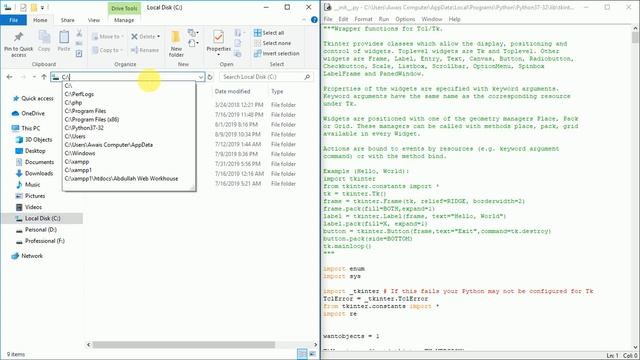Switch to the Home ribbon tab
640x360 pixels.
coord(40,20)
